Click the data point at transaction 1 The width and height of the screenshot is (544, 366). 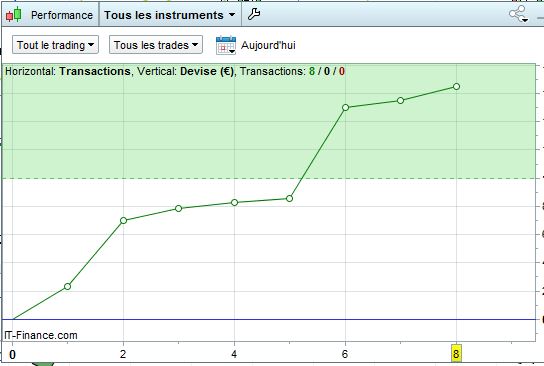tap(68, 287)
